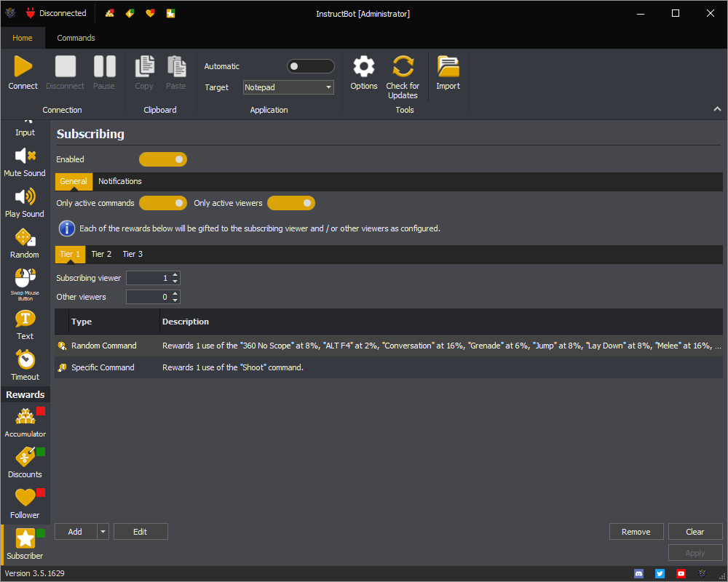Open the Discounts tag sidebar icon
728x582 pixels.
(x=25, y=457)
